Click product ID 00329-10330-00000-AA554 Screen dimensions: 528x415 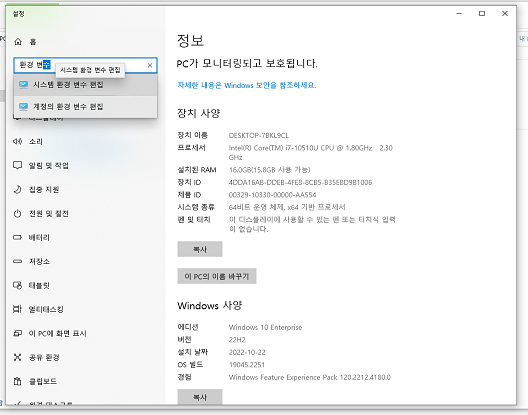click(x=272, y=195)
